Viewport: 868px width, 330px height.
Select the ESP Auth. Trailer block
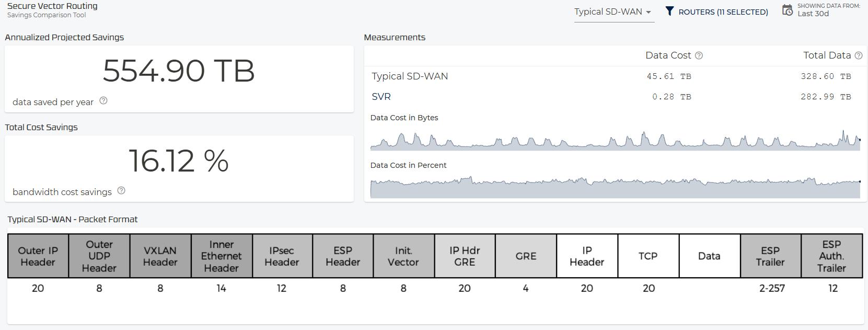click(832, 256)
